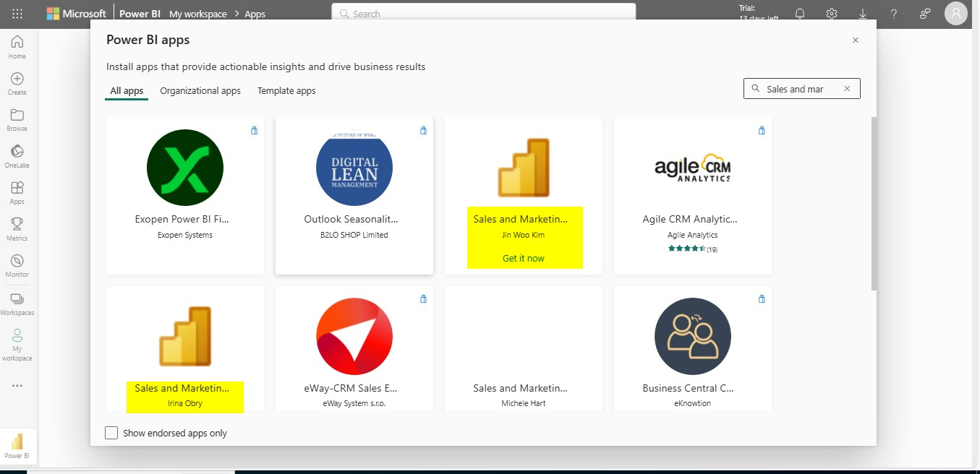Click My workspace in the breadcrumb
Image resolution: width=980 pixels, height=474 pixels.
198,14
